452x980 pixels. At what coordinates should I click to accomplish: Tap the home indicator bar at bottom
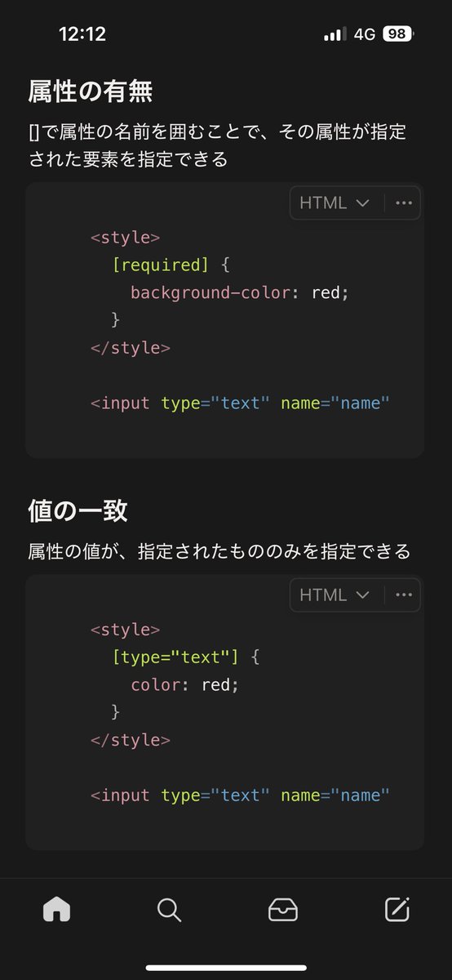coord(226,968)
